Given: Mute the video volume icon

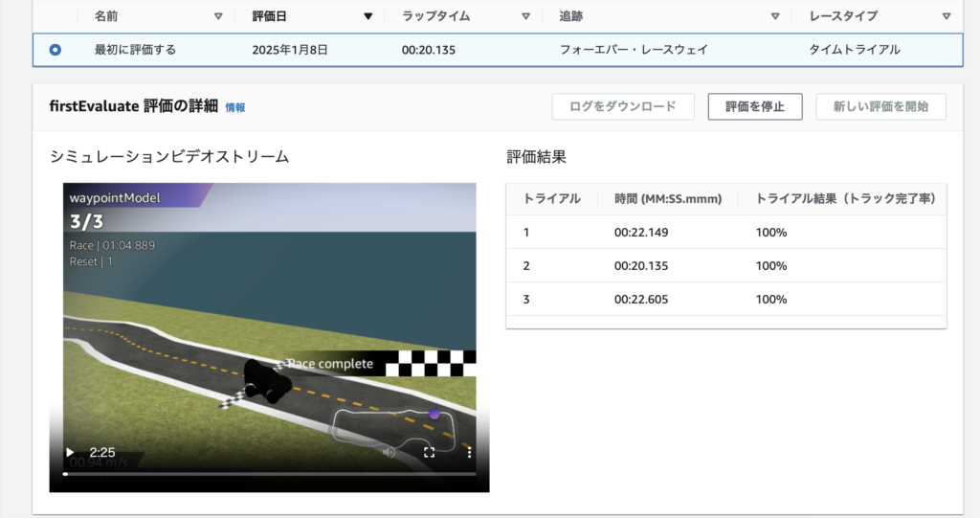Looking at the screenshot, I should 389,452.
